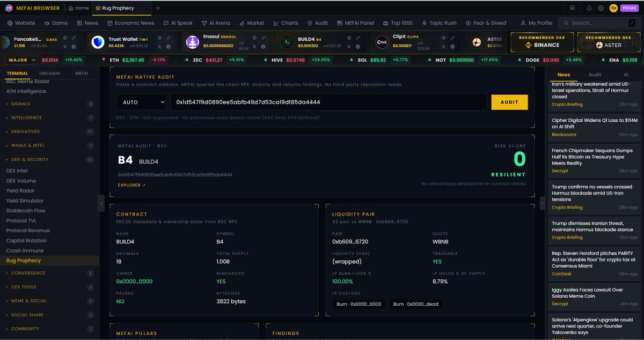Click the BUILD4 terminal logo

[x=288, y=42]
